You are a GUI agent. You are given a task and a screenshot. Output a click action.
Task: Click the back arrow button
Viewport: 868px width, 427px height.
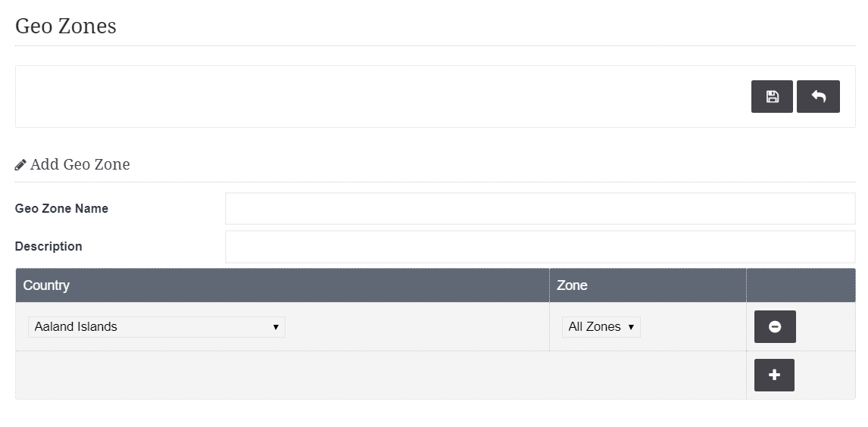818,97
